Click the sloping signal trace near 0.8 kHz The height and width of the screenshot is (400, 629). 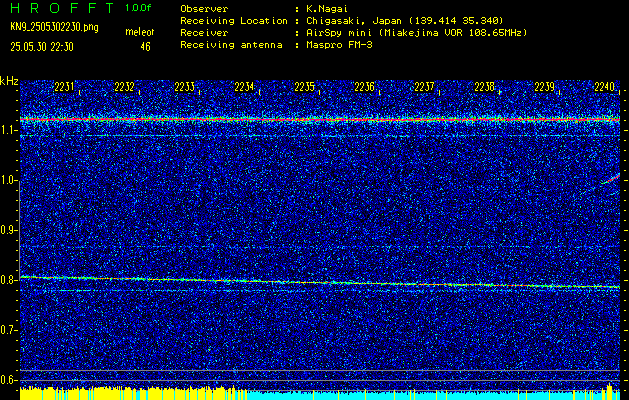[320, 282]
